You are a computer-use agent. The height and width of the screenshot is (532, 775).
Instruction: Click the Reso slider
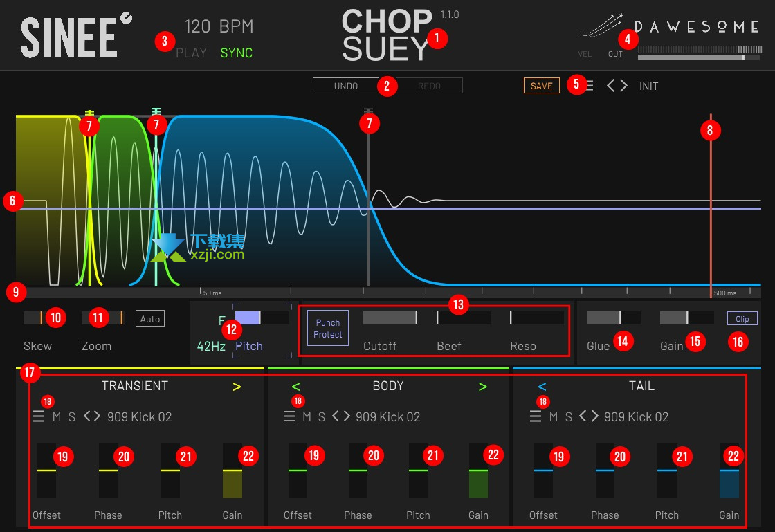pos(537,318)
